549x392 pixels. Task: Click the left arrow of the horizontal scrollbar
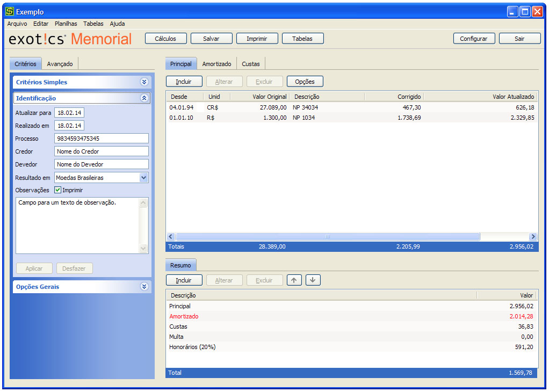pyautogui.click(x=171, y=237)
